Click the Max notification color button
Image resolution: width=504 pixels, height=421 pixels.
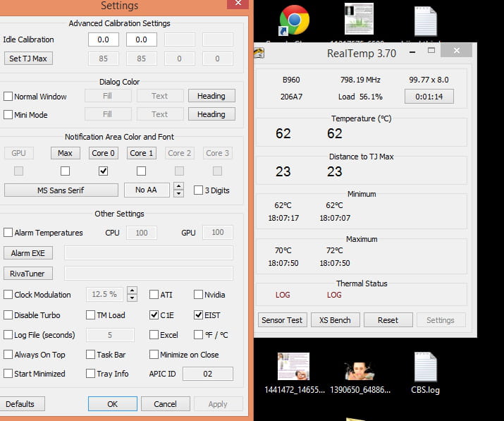click(x=66, y=153)
